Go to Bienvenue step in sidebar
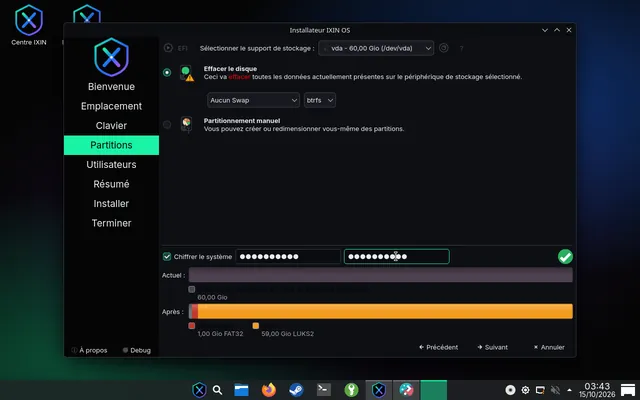This screenshot has width=640, height=400. coord(111,87)
